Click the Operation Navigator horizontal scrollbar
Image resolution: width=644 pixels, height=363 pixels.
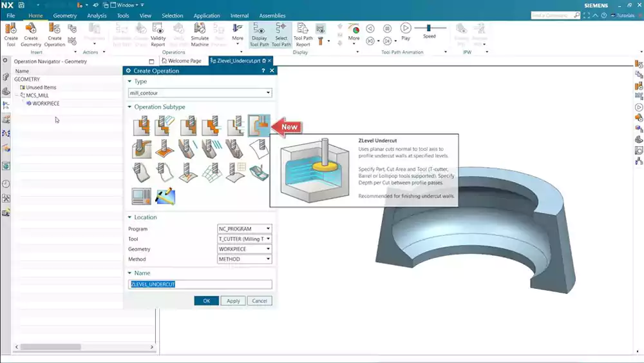click(50, 347)
